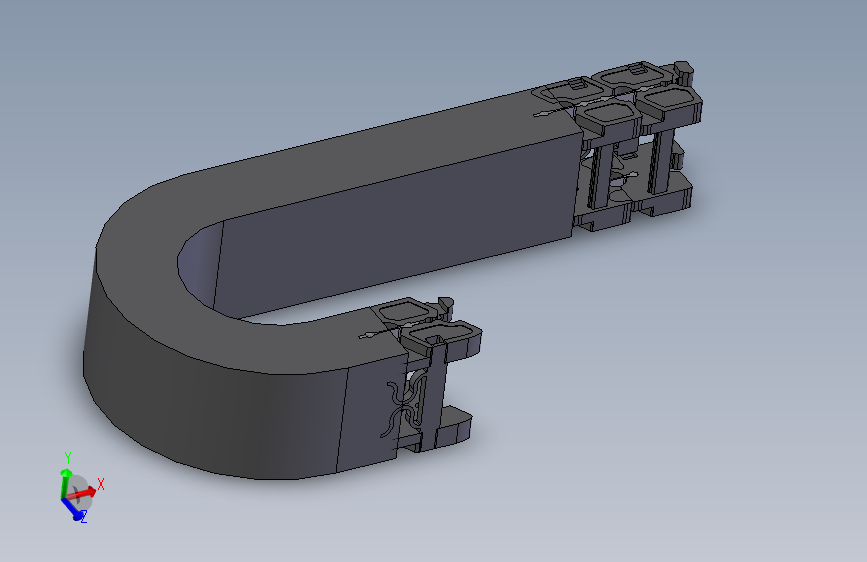867x562 pixels.
Task: Click the blue Z axis of the orientation triad
Action: [72, 508]
